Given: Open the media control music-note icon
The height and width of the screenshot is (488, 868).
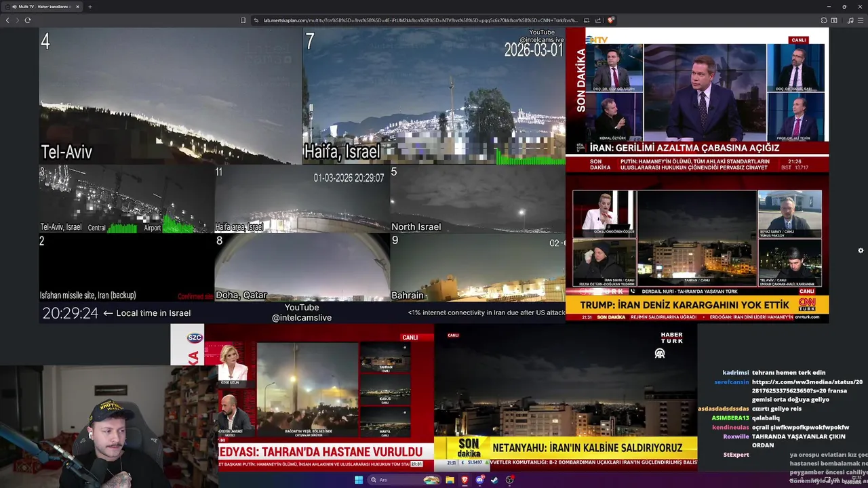Looking at the screenshot, I should pos(850,20).
